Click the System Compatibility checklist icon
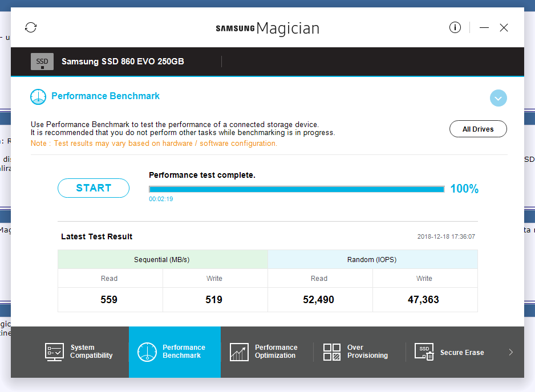This screenshot has width=535, height=392. pos(54,352)
